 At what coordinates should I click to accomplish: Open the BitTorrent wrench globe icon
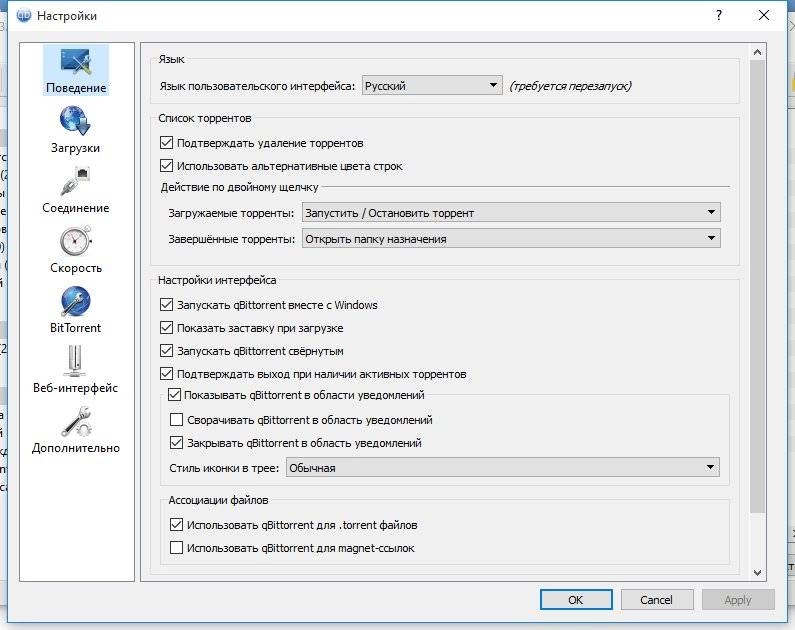pos(75,301)
